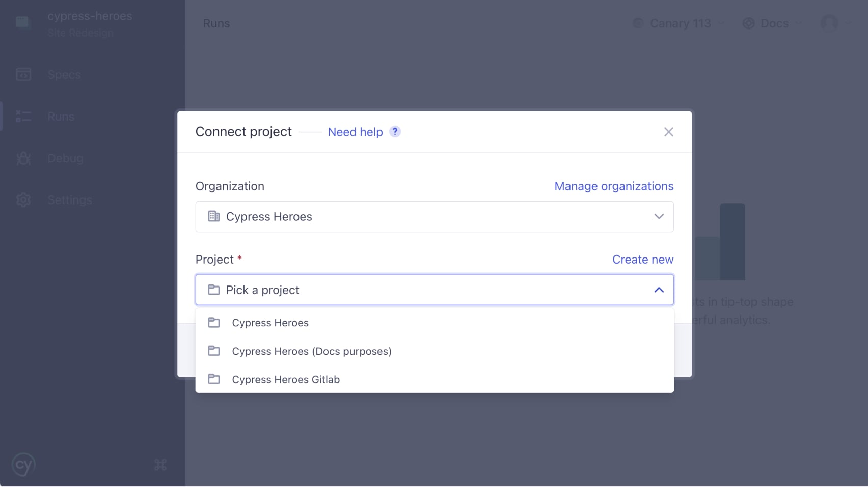Click the Cypress logo icon

coord(23,465)
